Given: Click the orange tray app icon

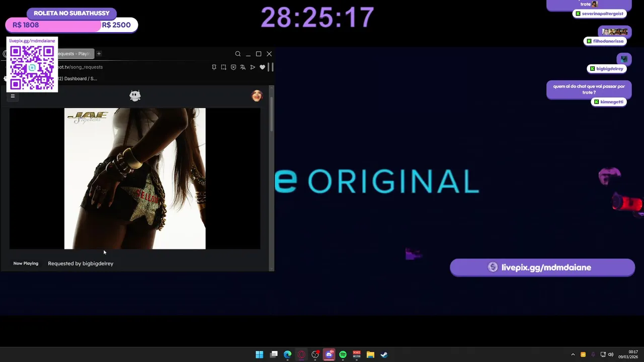Looking at the screenshot, I should pos(583,354).
